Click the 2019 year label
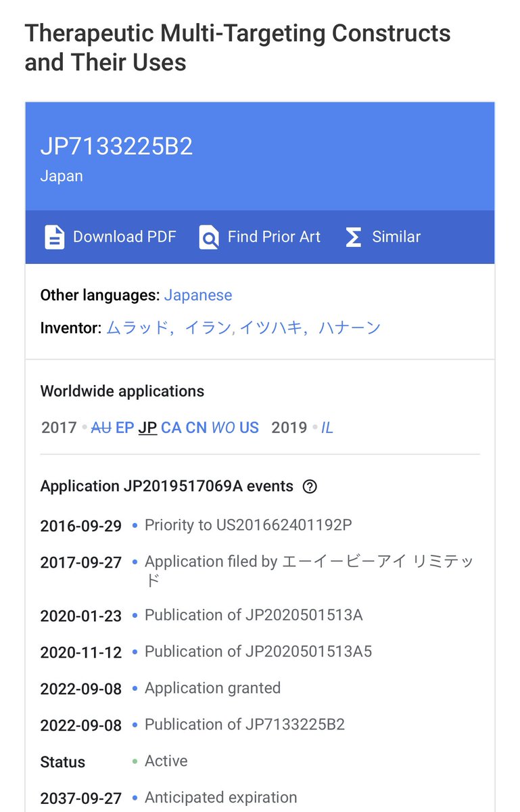This screenshot has height=812, width=520. pyautogui.click(x=289, y=428)
